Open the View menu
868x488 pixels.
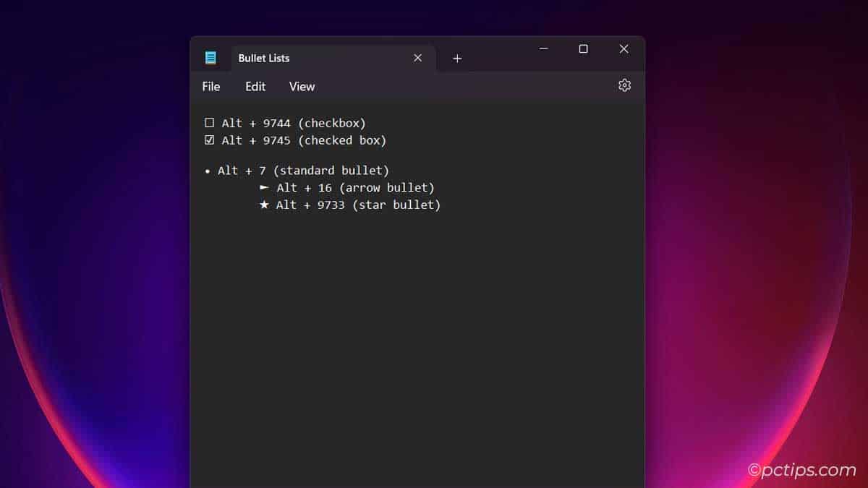(x=302, y=86)
